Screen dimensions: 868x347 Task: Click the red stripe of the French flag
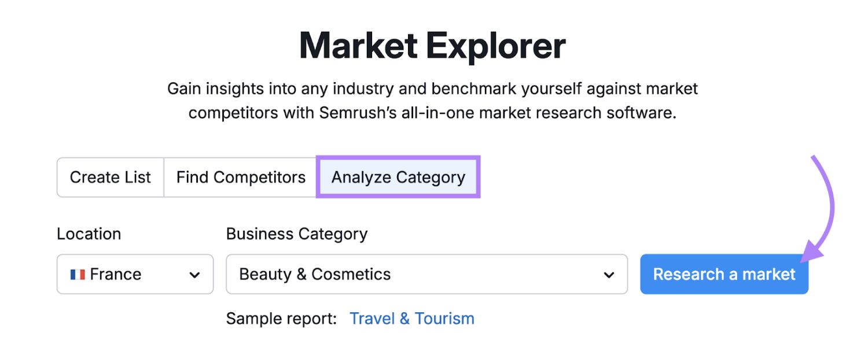[x=82, y=274]
